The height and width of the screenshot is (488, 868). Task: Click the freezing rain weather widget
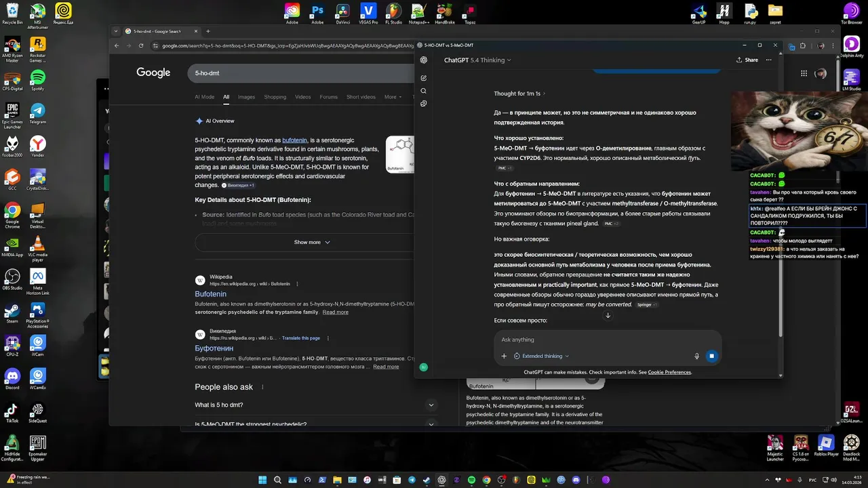[x=28, y=480]
